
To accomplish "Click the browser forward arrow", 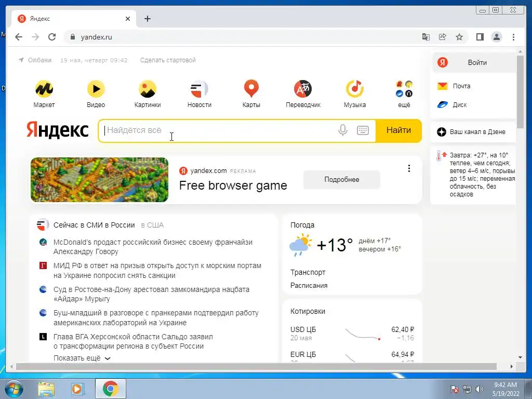I will coord(35,37).
